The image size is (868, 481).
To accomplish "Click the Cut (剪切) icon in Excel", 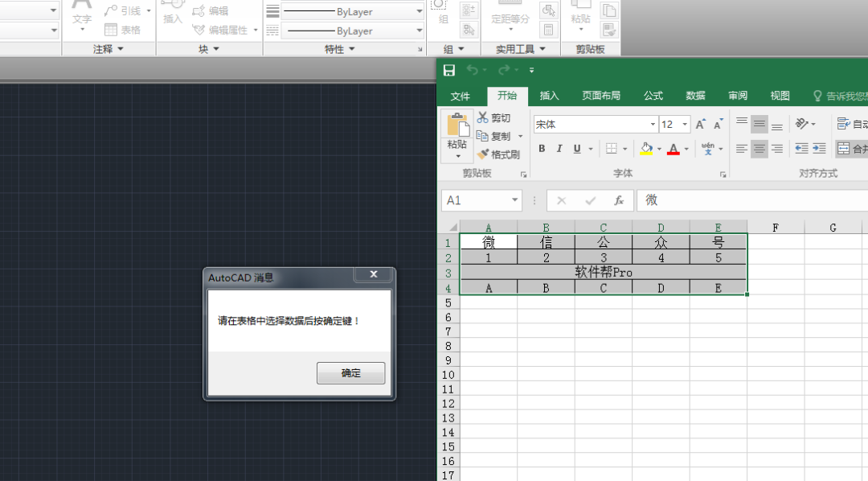I will coord(497,117).
